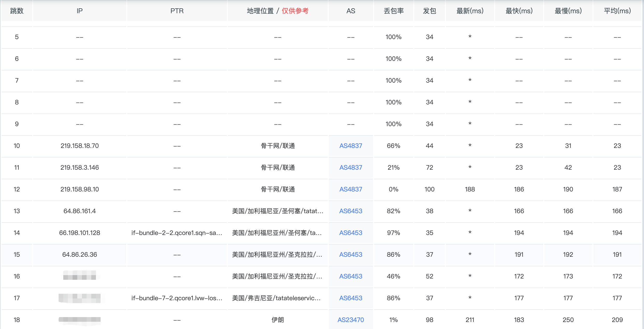Open AS6453 link in row 15

[351, 255]
